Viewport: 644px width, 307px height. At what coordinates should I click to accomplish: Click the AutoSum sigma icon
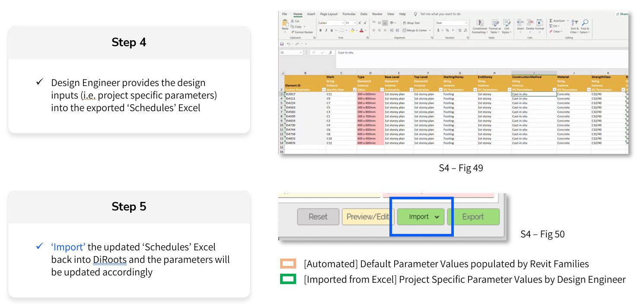pos(551,21)
